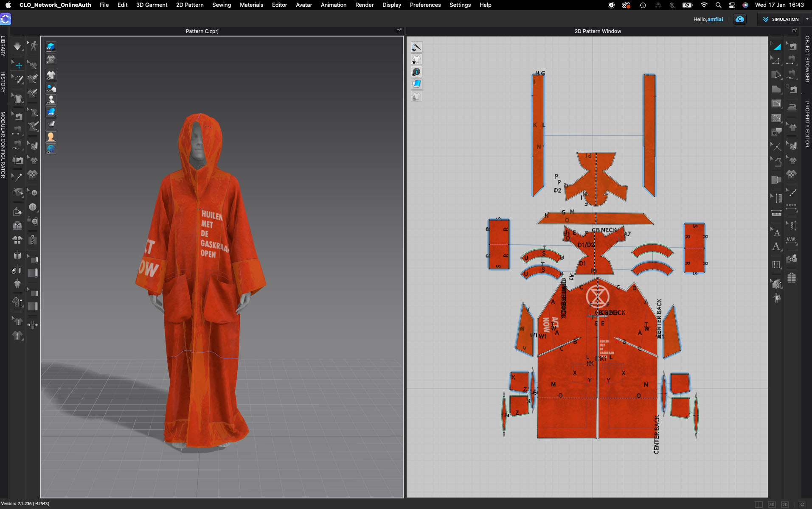812x509 pixels.
Task: Select the Edit Pattern tool in 2D toolbar
Action: coord(776,61)
